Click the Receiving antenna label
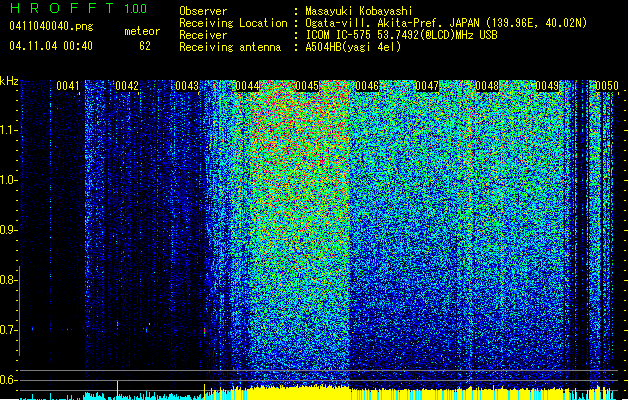 click(230, 47)
